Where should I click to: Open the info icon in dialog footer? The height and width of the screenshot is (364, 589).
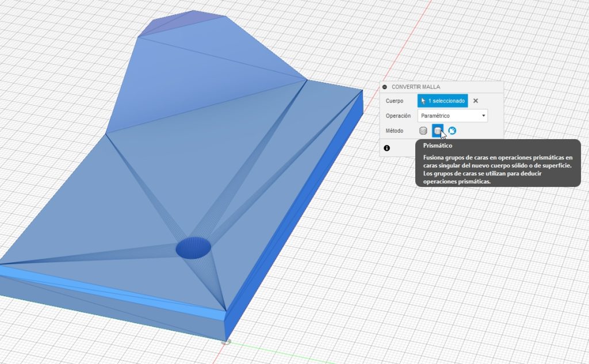387,148
